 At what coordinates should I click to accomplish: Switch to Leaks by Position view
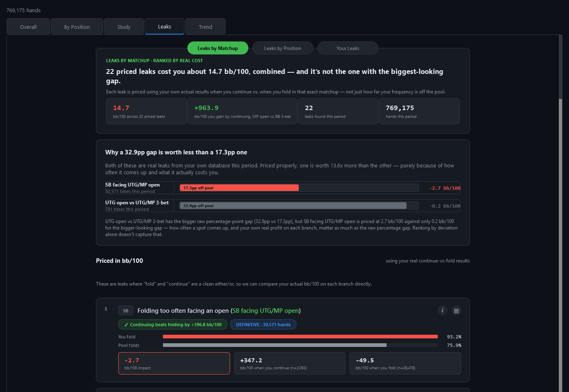click(x=283, y=48)
